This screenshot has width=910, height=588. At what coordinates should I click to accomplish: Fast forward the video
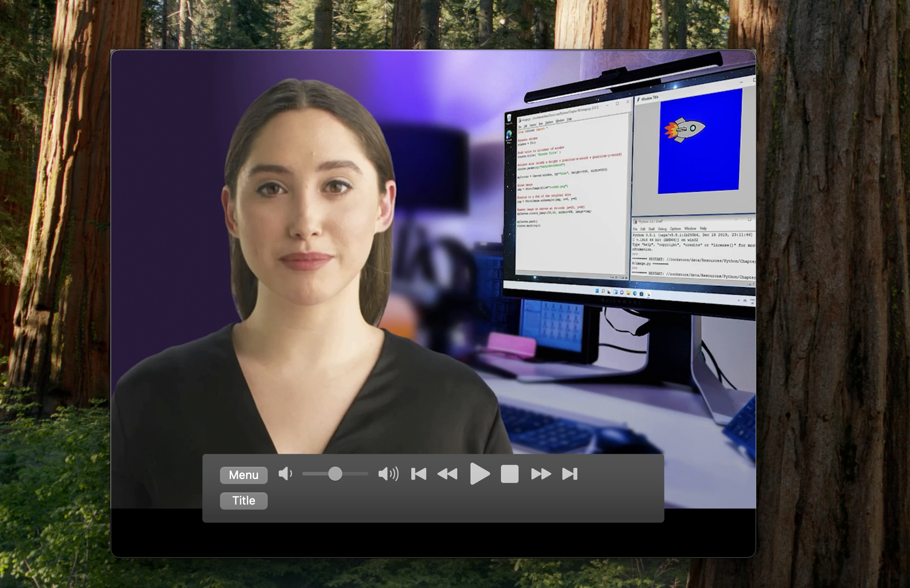[541, 474]
